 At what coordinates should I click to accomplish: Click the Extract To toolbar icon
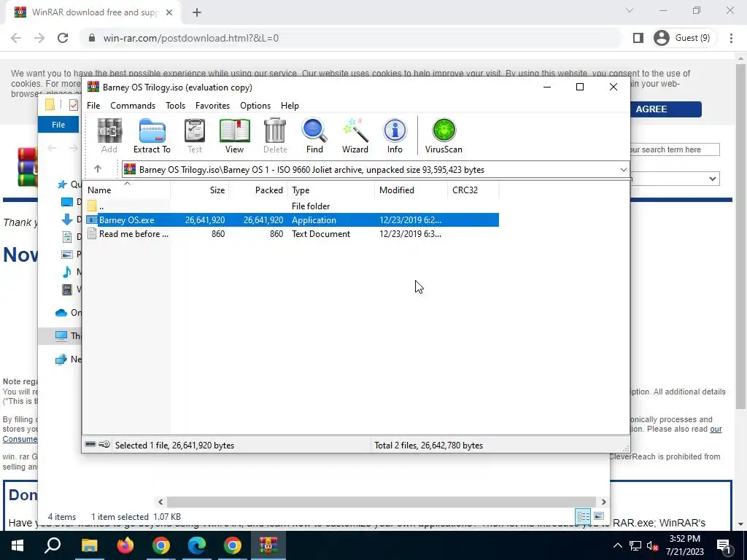(x=152, y=136)
